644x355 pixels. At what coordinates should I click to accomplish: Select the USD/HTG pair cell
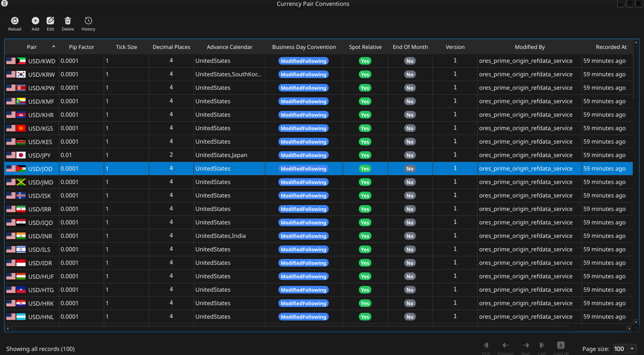tap(32, 290)
